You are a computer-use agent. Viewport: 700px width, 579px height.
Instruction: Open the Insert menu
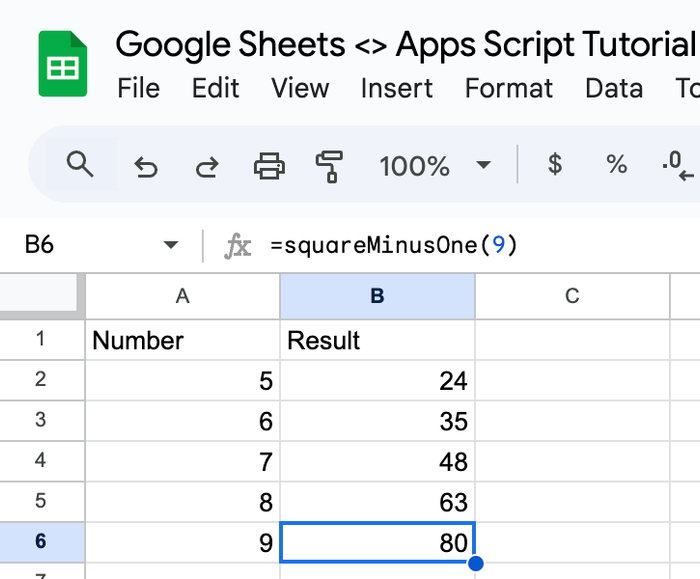click(397, 88)
